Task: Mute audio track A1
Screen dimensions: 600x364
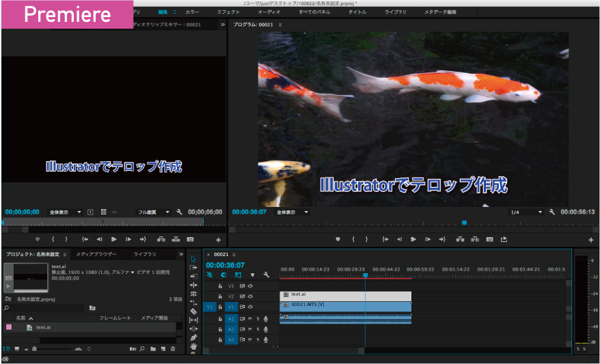Action: point(250,319)
